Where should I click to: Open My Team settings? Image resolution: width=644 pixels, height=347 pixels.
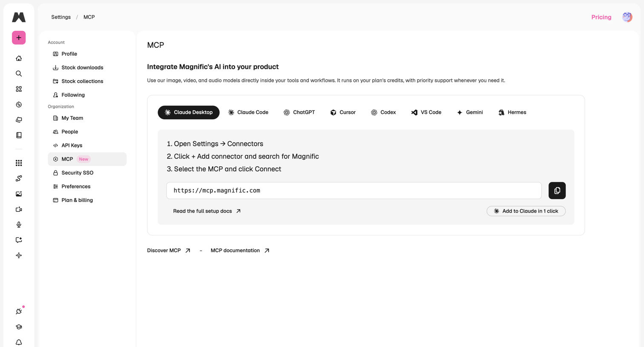tap(87, 118)
